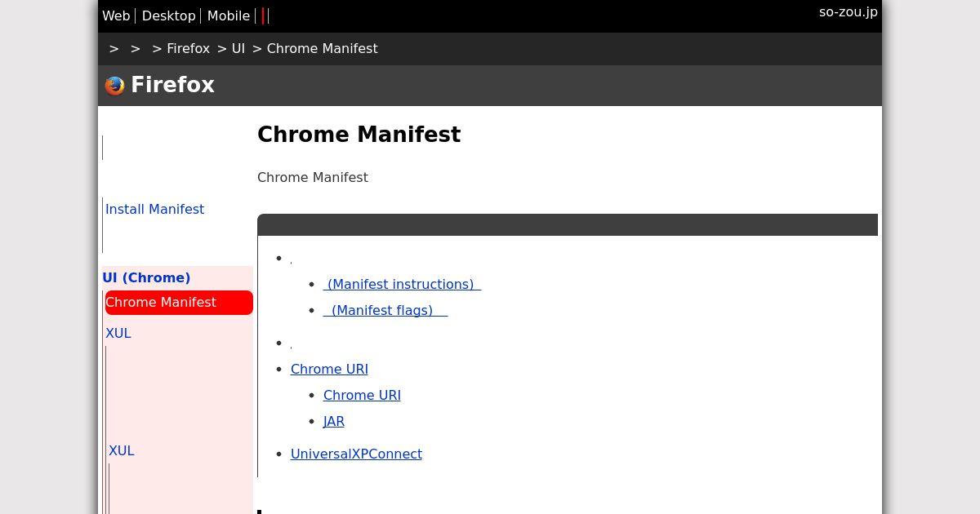Screen dimensions: 980x514
Task: Click Firefox in the breadcrumb trail
Action: (188, 48)
